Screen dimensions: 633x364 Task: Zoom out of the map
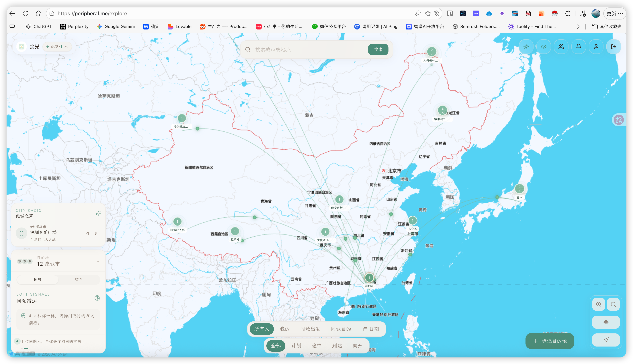tap(613, 304)
